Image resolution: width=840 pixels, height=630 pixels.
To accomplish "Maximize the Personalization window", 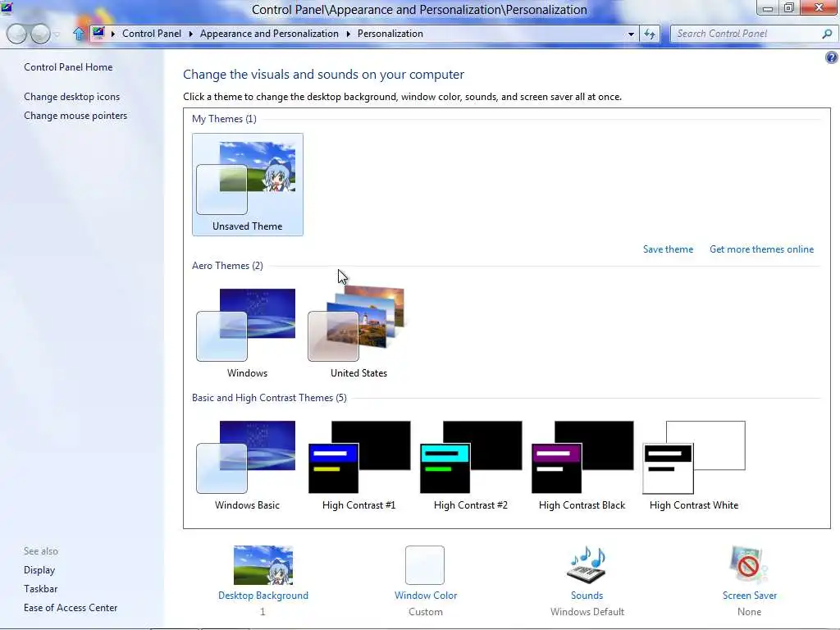I will [788, 8].
